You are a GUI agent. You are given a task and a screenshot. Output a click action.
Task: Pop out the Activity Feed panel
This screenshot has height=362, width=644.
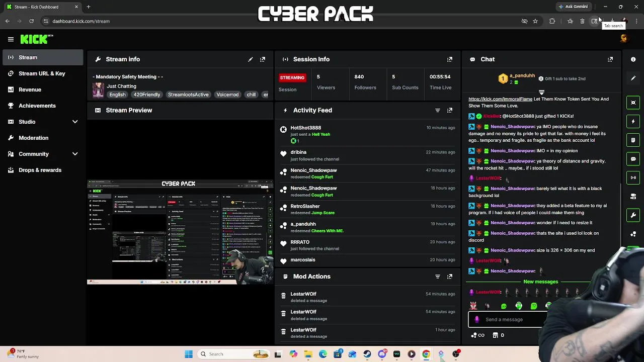450,110
